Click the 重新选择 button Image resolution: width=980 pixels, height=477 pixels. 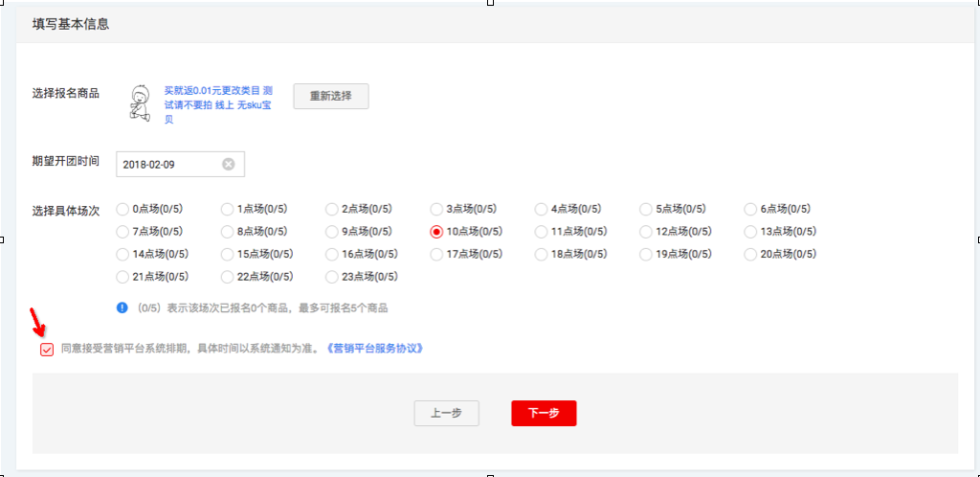pos(330,96)
